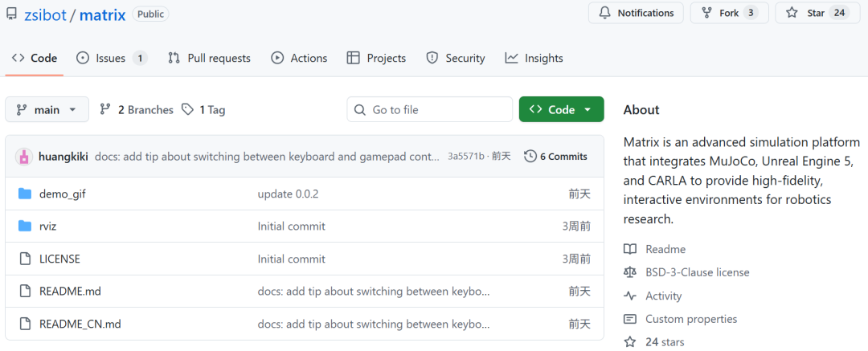Open the README_CN.md file
Viewport: 868px width, 351px height.
coord(80,324)
